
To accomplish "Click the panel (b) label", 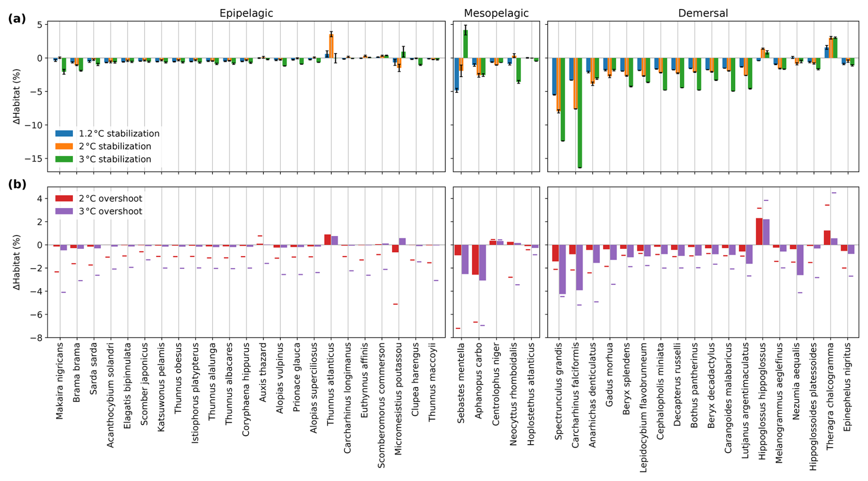I will point(17,184).
